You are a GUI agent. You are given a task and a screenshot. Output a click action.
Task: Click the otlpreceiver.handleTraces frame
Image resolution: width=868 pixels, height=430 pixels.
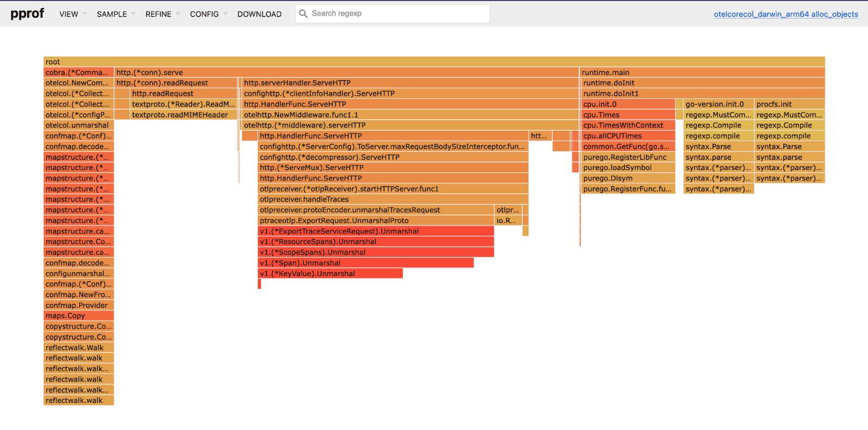(393, 199)
